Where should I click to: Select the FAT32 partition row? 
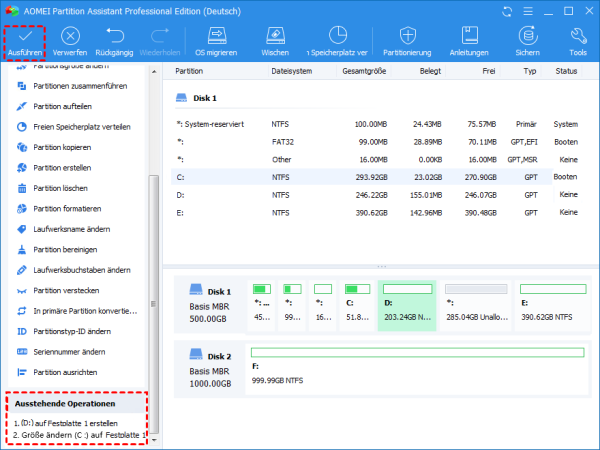(377, 142)
